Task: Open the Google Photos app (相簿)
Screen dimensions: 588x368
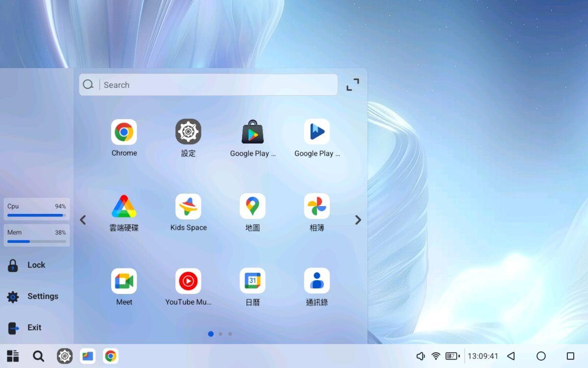Action: tap(317, 207)
